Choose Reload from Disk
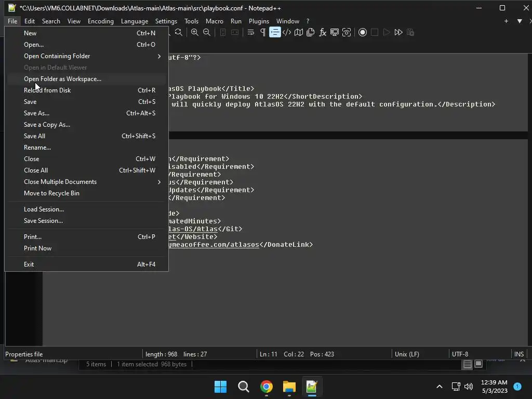 click(87, 90)
